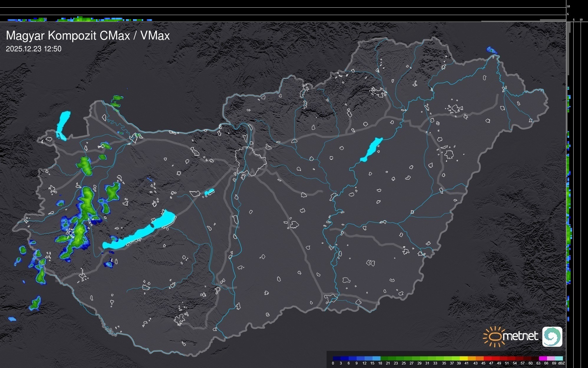The image size is (588, 368).
Task: Click the red 45 dBZ legend swatch
Action: coord(487,358)
